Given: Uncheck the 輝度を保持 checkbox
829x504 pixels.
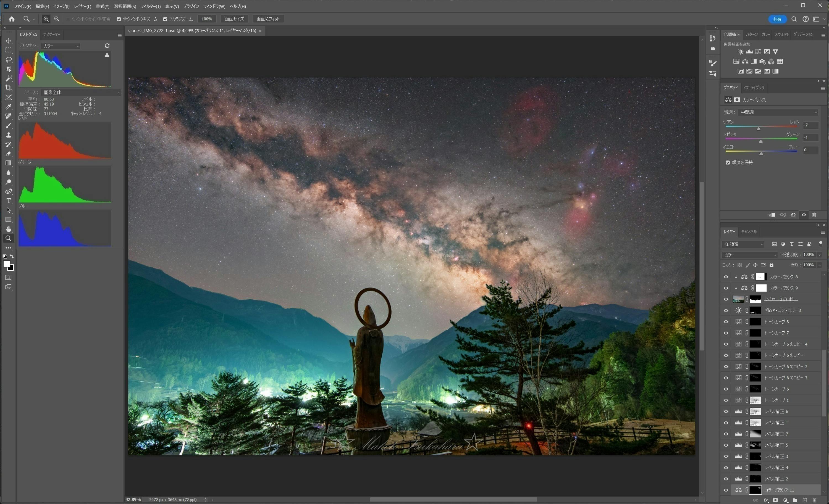Looking at the screenshot, I should [x=728, y=162].
